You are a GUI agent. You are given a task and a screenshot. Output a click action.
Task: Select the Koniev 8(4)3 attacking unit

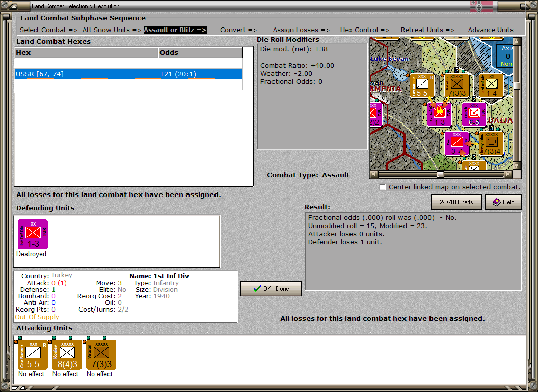click(x=67, y=355)
